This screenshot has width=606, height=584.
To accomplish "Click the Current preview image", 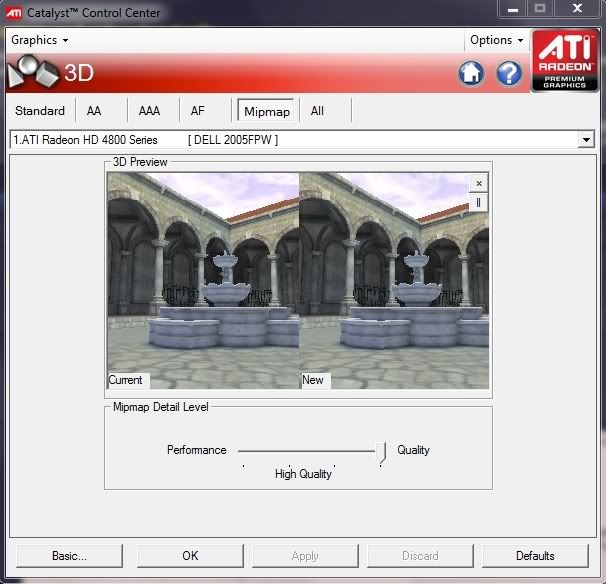I will click(203, 281).
